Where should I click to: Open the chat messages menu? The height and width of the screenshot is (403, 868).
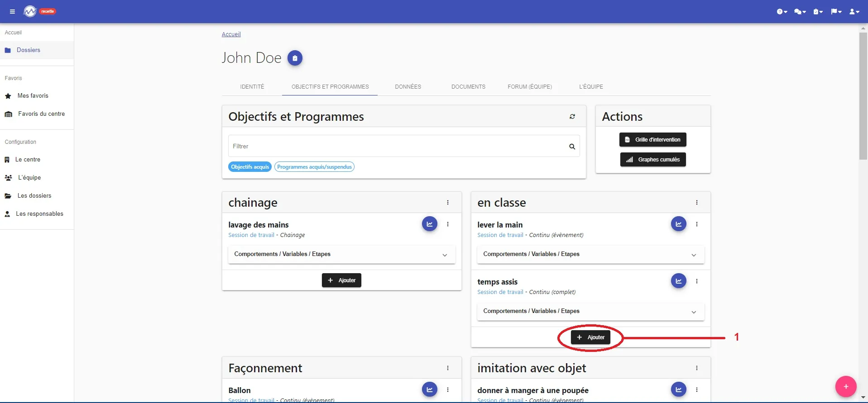pos(800,12)
